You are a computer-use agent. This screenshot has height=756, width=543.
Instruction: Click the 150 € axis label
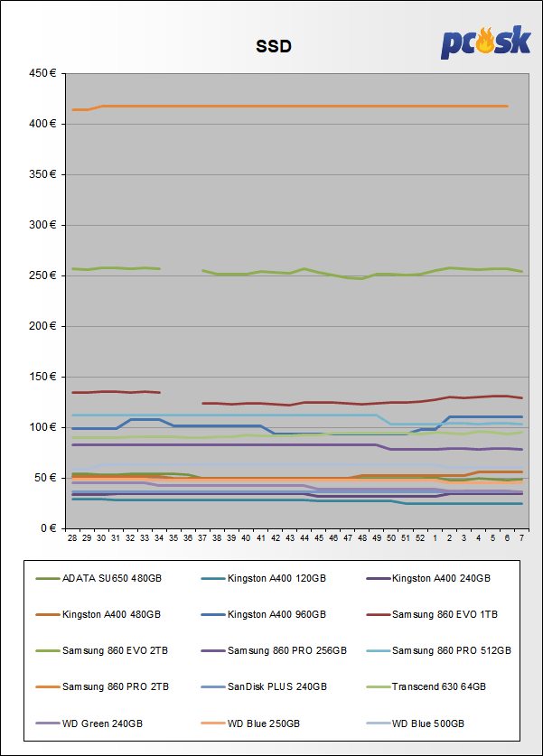42,377
